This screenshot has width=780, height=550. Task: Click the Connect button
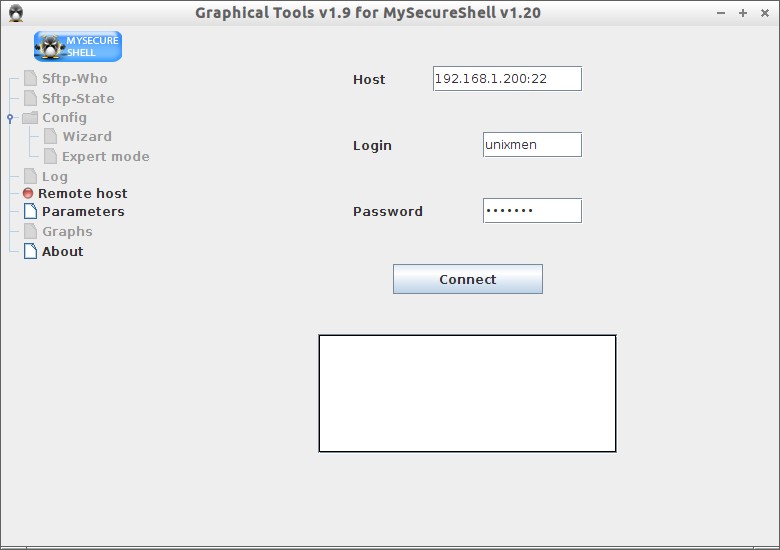point(468,279)
